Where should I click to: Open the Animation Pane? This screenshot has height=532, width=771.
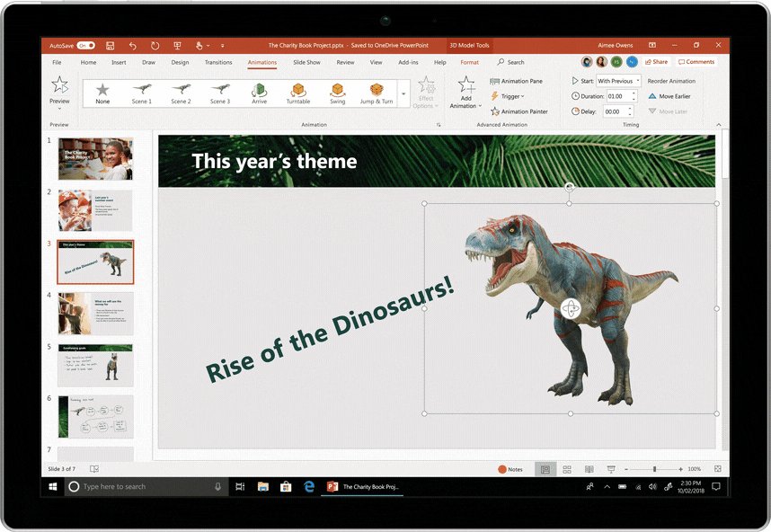pos(517,81)
